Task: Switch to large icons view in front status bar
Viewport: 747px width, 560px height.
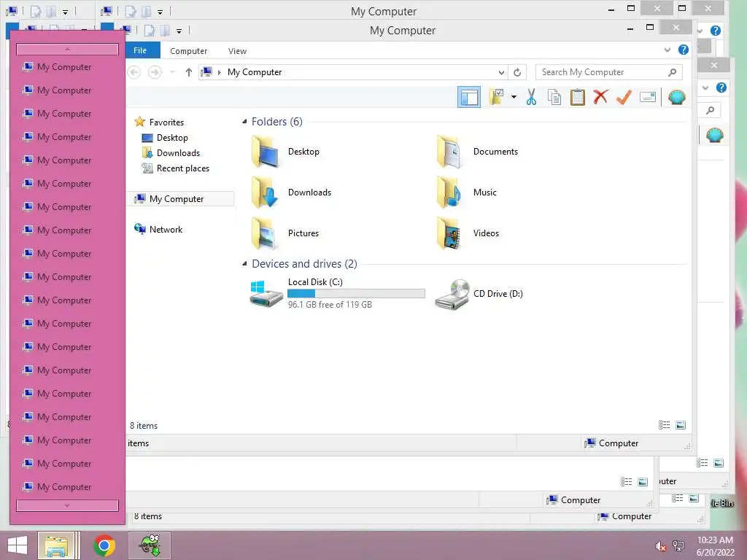Action: click(x=681, y=425)
